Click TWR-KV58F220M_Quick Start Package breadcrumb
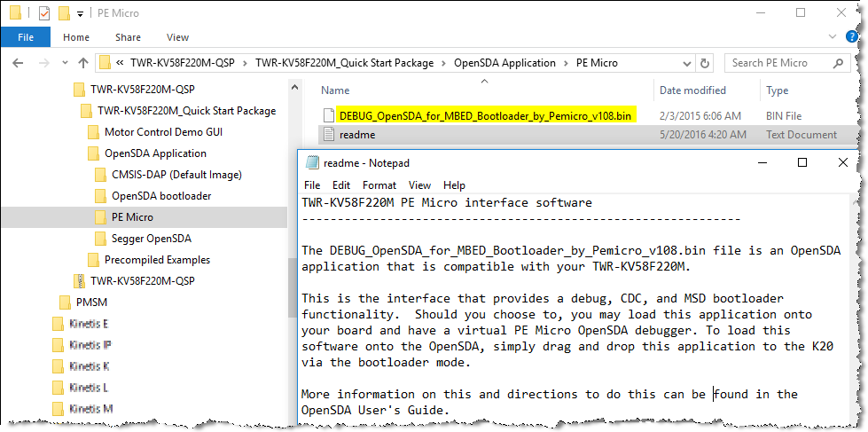 tap(344, 63)
